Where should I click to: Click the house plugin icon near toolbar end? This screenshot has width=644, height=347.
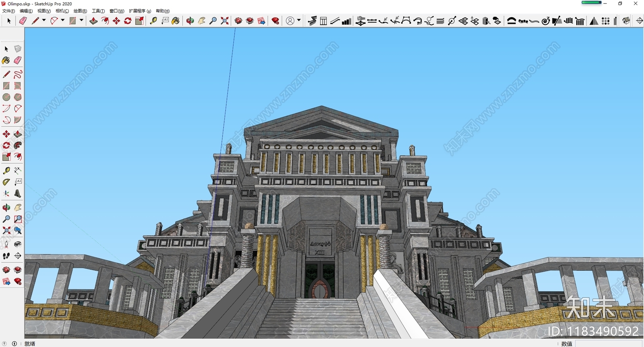click(626, 21)
